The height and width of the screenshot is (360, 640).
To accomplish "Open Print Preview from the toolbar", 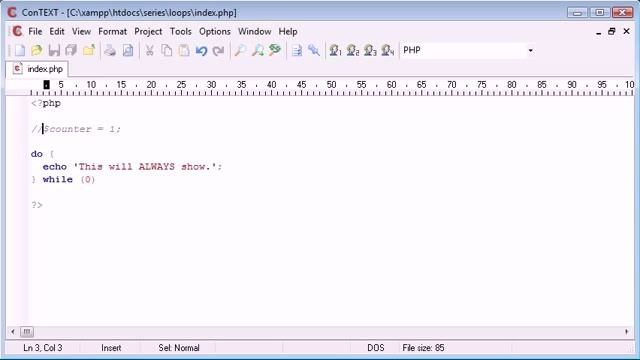I will pyautogui.click(x=128, y=51).
